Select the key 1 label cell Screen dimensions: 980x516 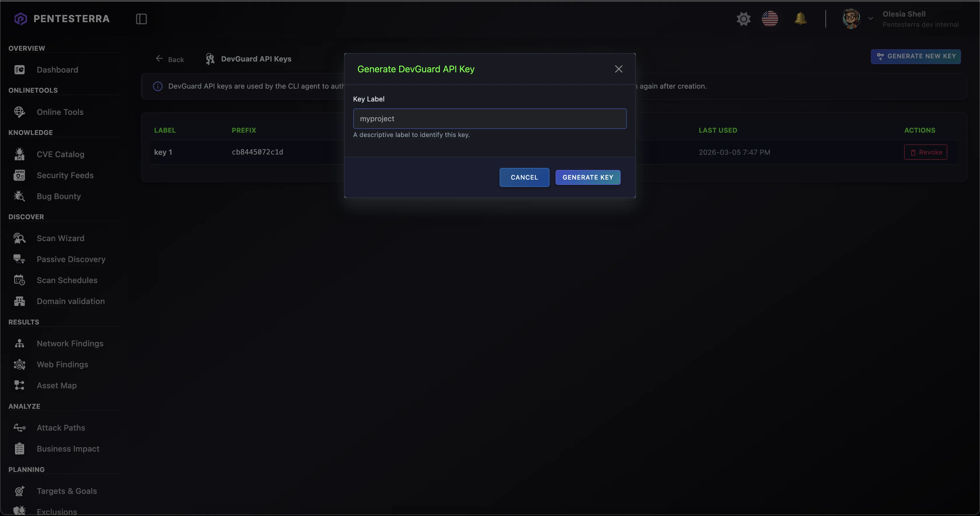point(163,152)
